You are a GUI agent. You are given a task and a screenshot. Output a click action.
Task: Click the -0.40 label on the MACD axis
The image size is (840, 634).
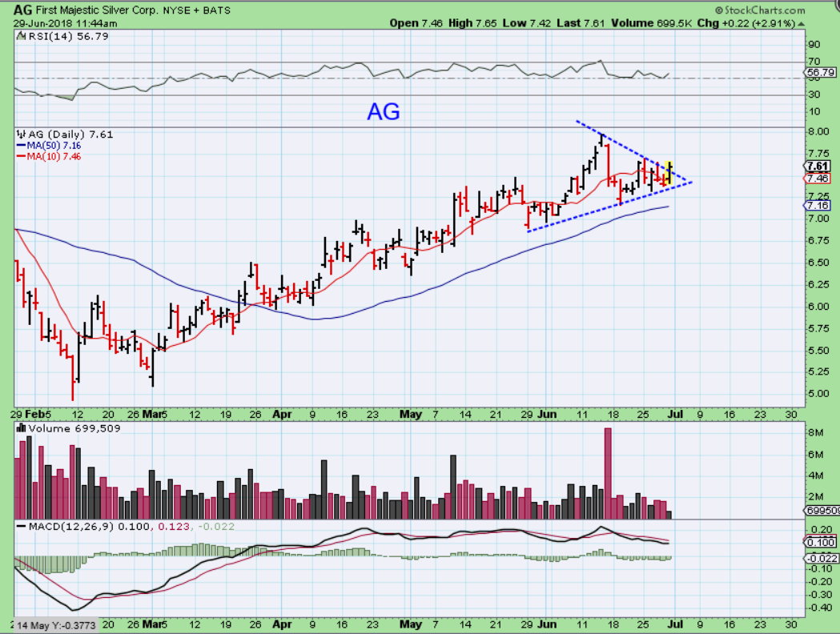coord(820,608)
